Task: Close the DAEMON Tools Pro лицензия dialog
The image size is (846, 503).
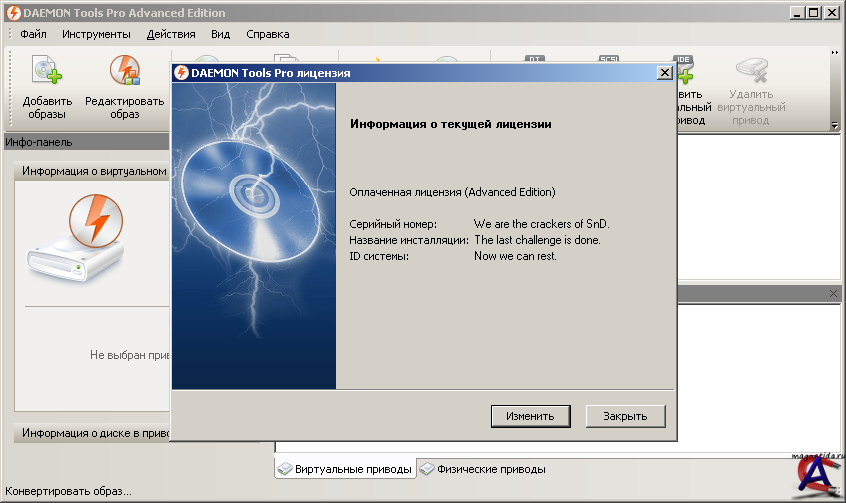Action: (x=664, y=73)
